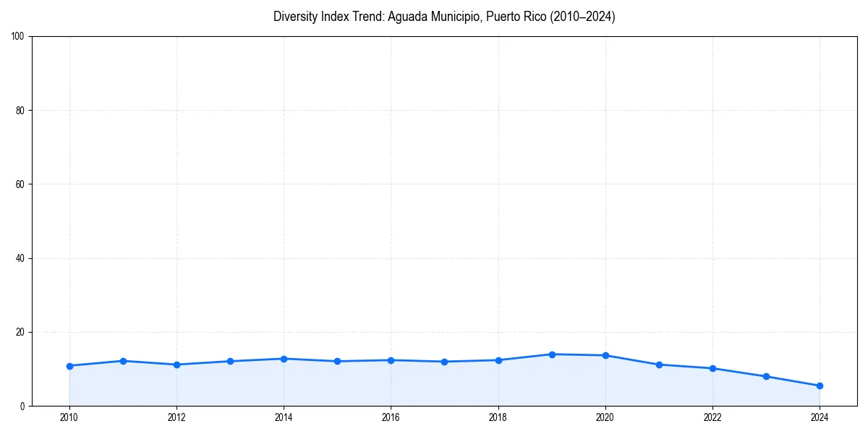Select the 2022 data point marker
Image resolution: width=868 pixels, height=434 pixels.
point(712,368)
